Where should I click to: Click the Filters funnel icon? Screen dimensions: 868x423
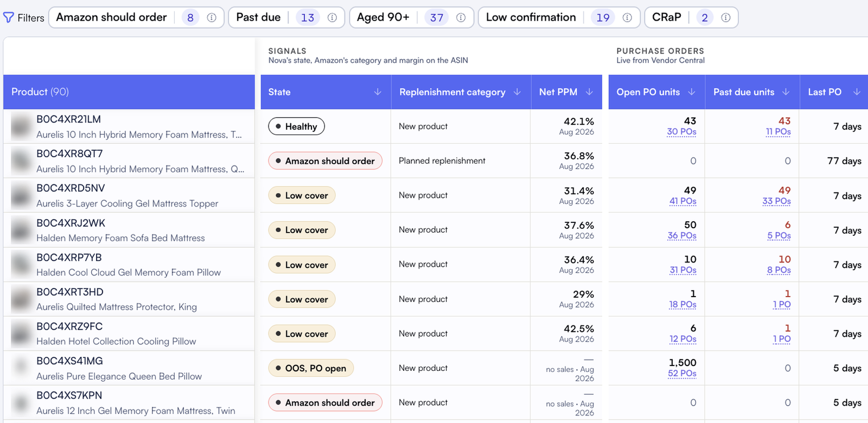tap(9, 18)
